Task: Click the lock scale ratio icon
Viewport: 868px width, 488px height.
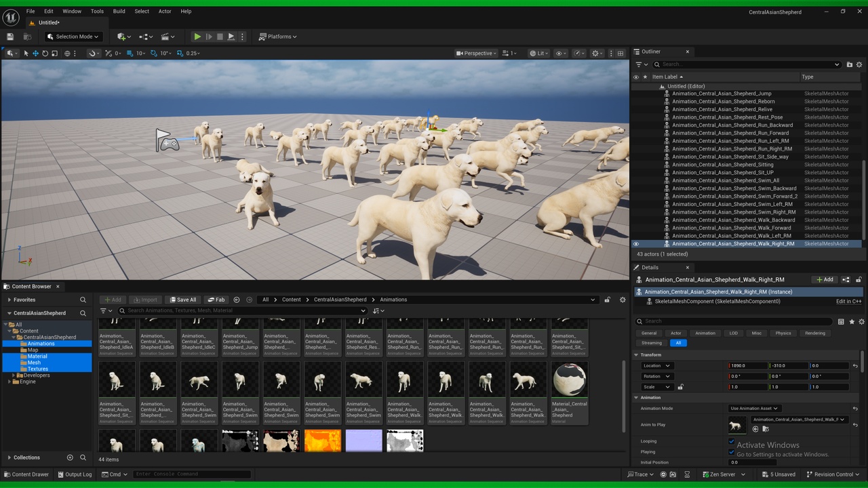Action: click(x=680, y=387)
